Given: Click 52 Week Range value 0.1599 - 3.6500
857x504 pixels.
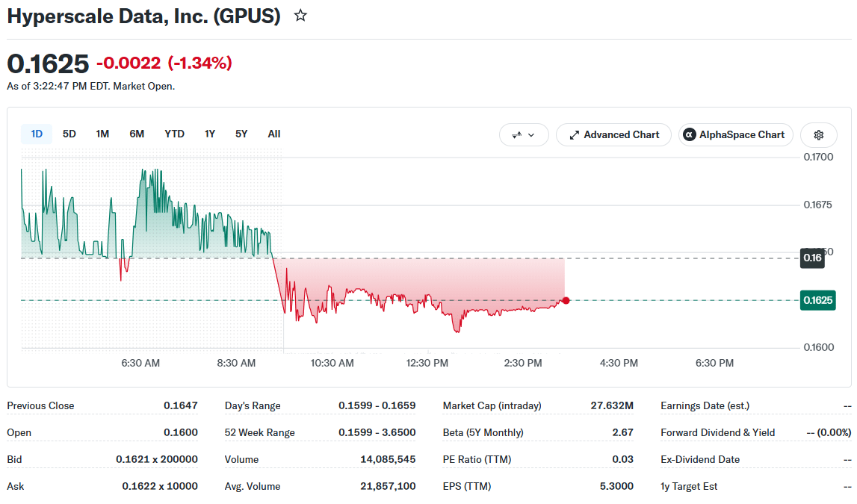Looking at the screenshot, I should click(377, 432).
